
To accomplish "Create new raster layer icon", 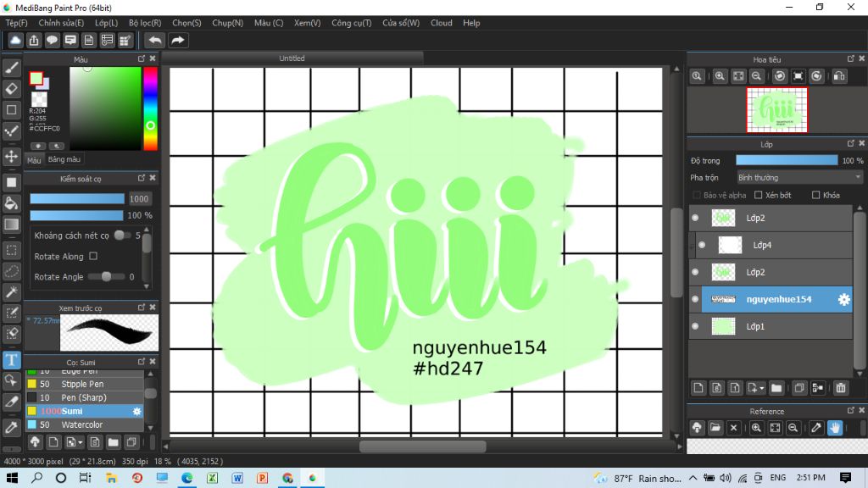I will (698, 388).
